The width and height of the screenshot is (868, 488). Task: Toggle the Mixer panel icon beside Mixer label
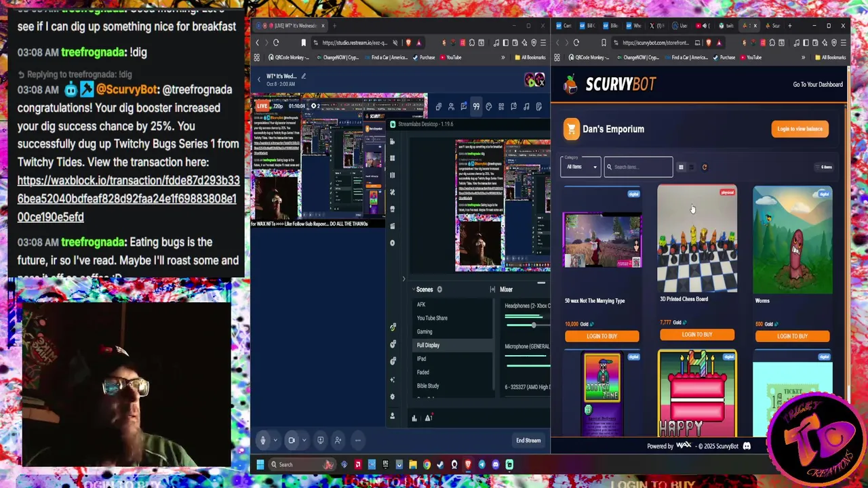(492, 289)
